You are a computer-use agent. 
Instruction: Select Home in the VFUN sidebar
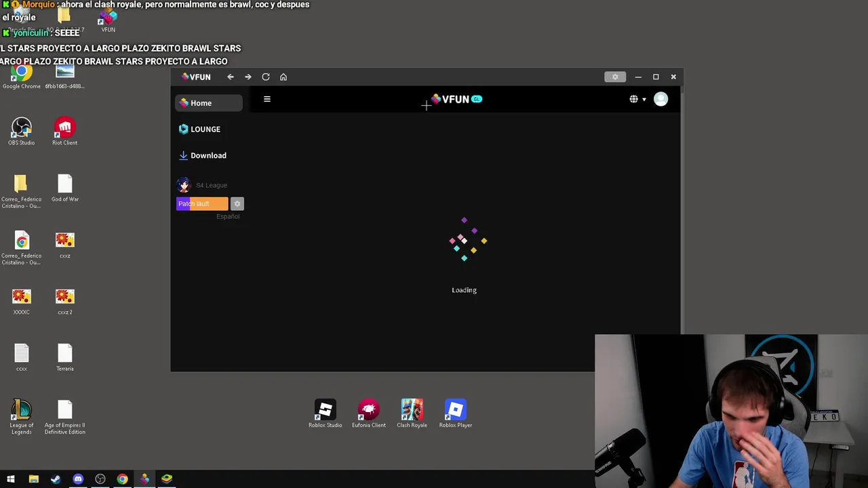(209, 103)
